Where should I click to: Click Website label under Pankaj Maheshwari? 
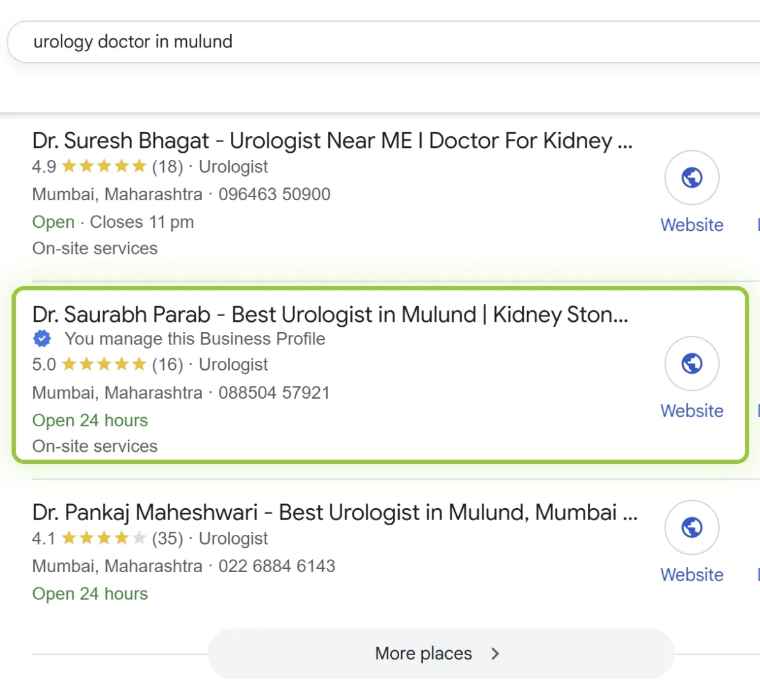coord(692,575)
